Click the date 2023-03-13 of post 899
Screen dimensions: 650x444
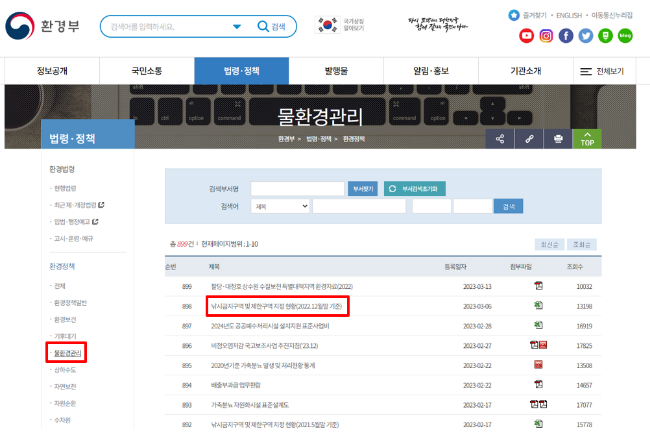pyautogui.click(x=477, y=286)
